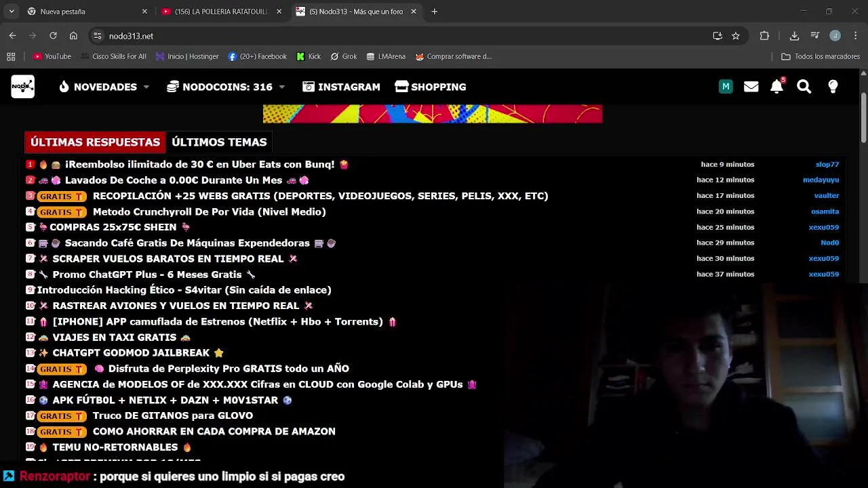
Task: Open the green M user avatar
Action: tap(726, 87)
